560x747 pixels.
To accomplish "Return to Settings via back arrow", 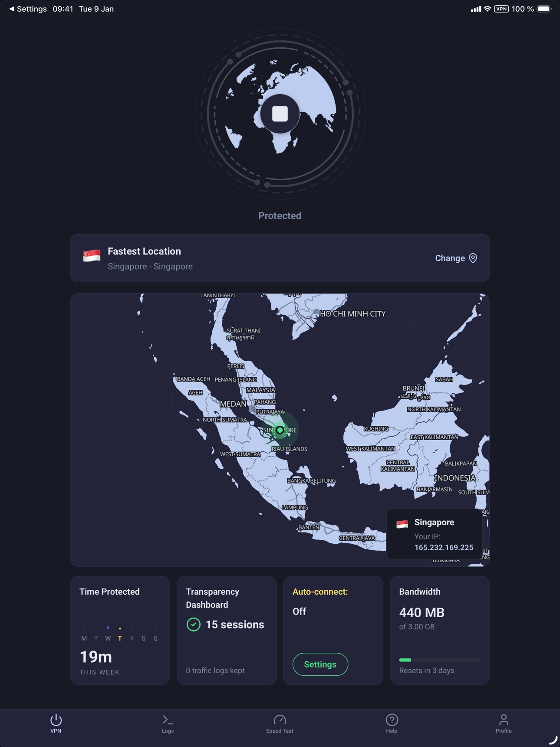I will pyautogui.click(x=27, y=9).
